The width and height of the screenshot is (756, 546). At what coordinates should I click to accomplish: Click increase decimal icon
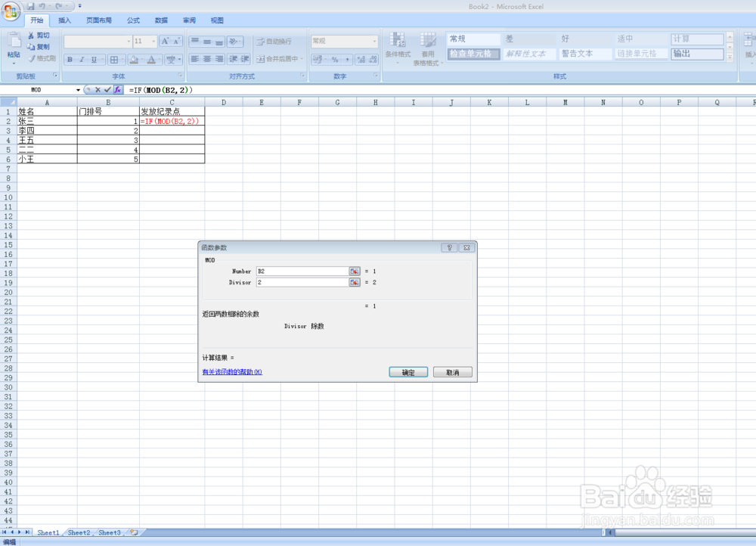361,60
